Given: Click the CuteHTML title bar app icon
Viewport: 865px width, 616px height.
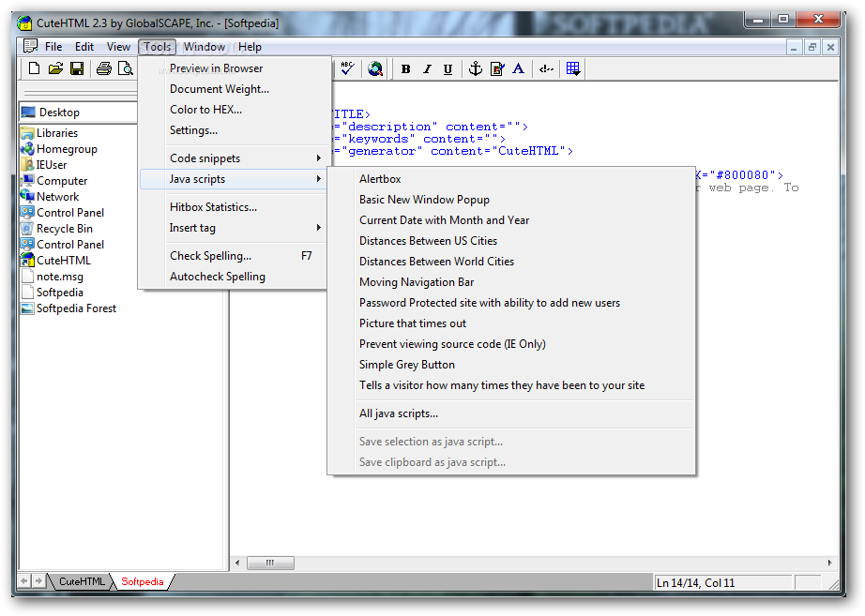Looking at the screenshot, I should pos(24,23).
